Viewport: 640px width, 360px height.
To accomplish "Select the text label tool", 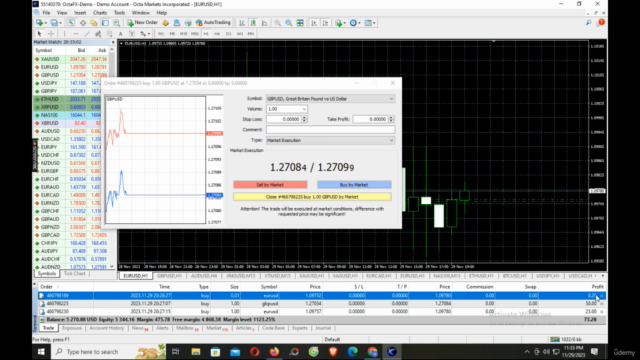I will pyautogui.click(x=132, y=33).
